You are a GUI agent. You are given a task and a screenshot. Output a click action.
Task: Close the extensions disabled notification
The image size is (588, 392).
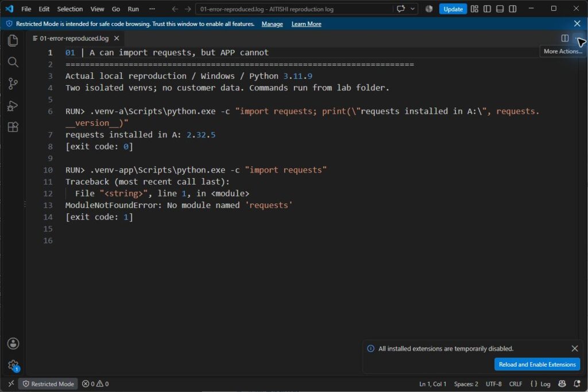point(574,348)
